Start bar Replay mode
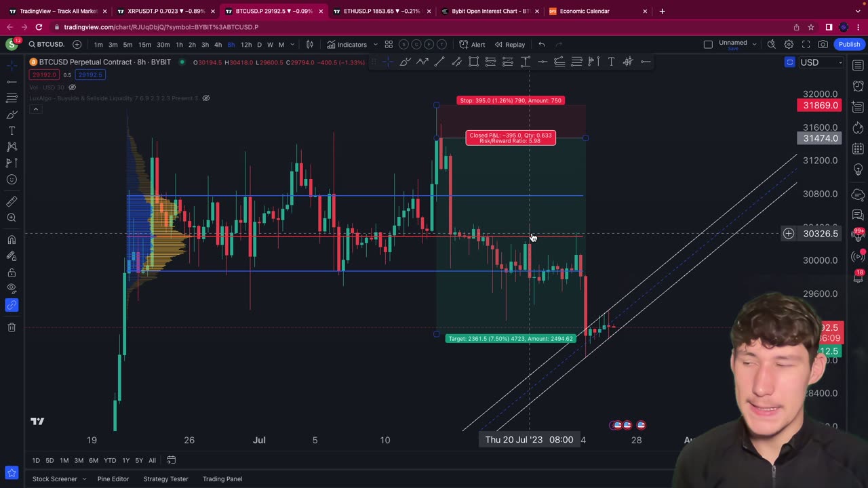The image size is (868, 488). coord(509,44)
